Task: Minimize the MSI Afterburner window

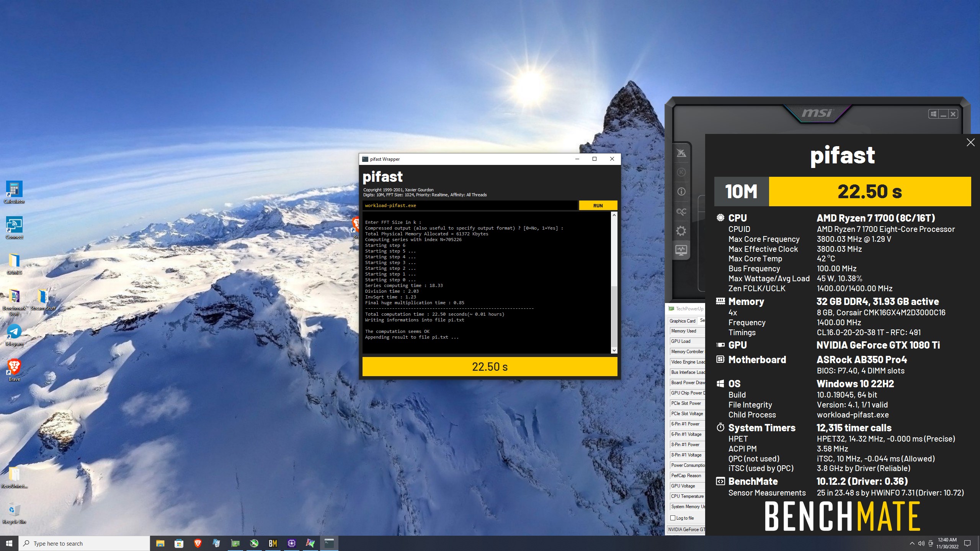Action: coord(943,114)
